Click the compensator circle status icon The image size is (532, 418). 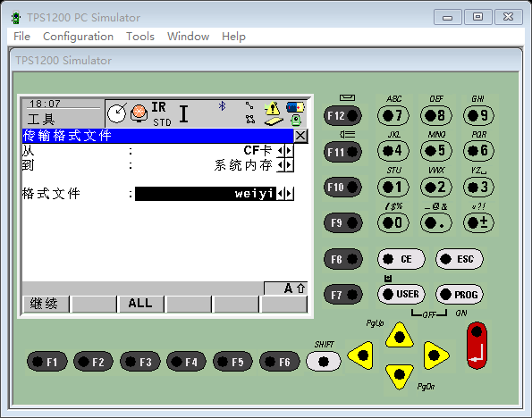(x=117, y=113)
